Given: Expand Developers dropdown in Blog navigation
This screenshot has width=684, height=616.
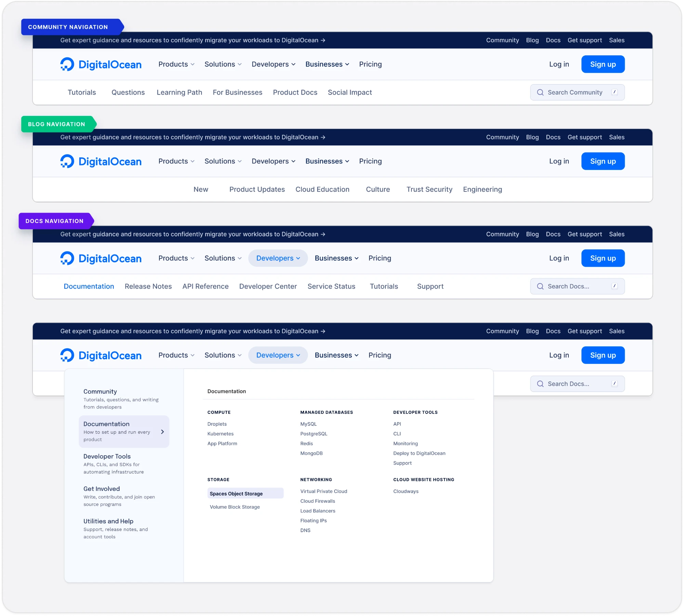Looking at the screenshot, I should [x=274, y=161].
